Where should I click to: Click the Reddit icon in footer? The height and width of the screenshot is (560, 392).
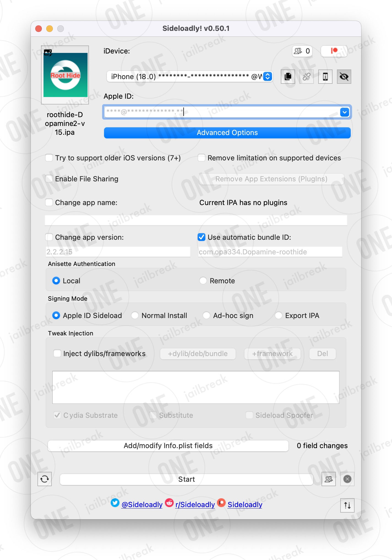[x=169, y=503]
